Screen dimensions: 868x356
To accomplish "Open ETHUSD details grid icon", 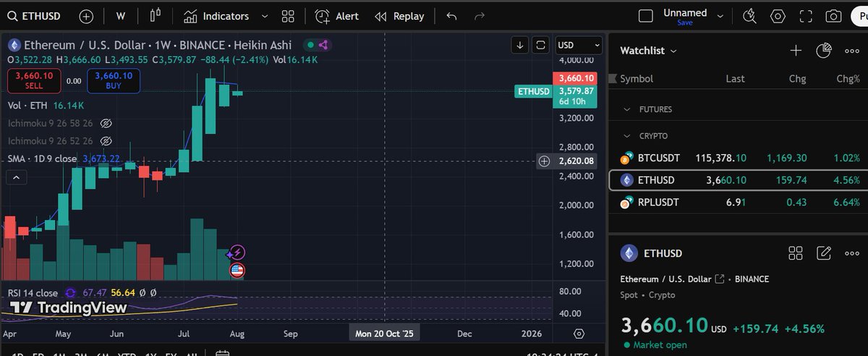I will (796, 253).
